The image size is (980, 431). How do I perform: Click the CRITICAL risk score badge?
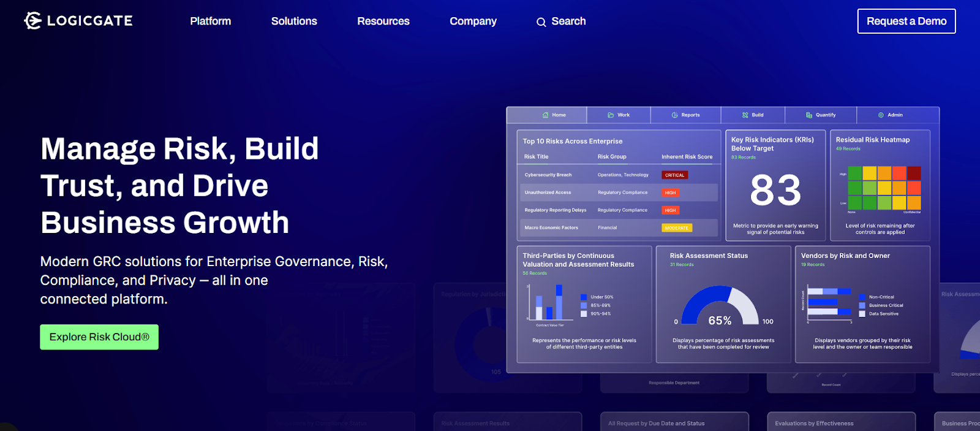675,175
